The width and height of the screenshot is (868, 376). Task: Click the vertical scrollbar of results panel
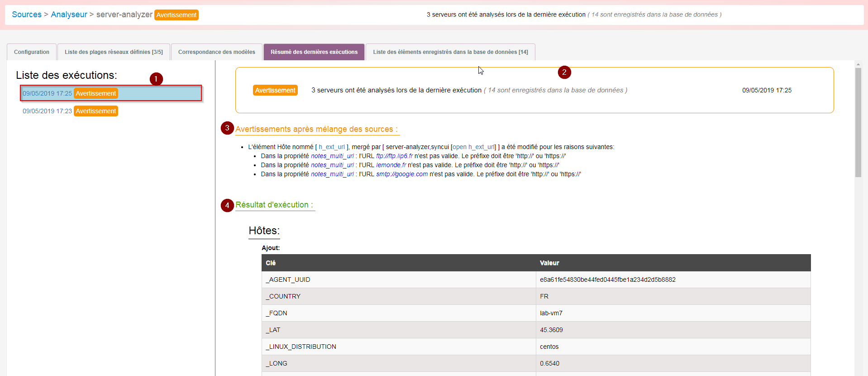[858, 122]
